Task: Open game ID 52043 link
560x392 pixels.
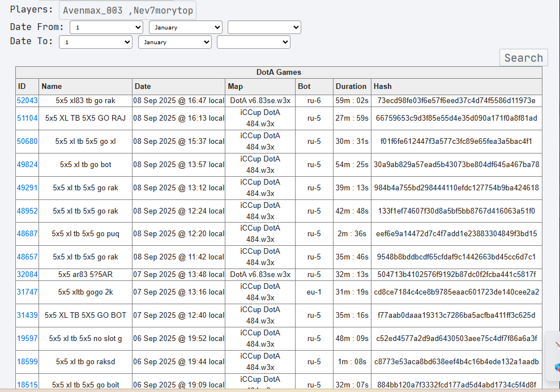Action: 27,100
